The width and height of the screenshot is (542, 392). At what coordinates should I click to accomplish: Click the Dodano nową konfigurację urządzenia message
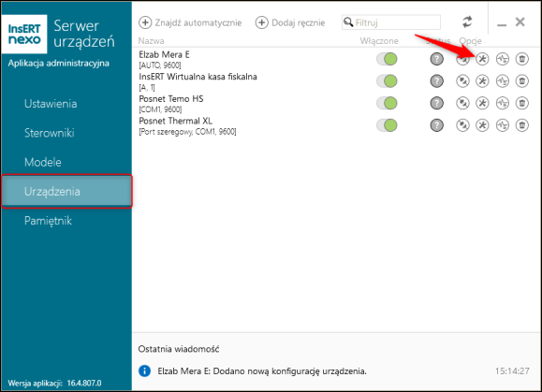coord(262,371)
